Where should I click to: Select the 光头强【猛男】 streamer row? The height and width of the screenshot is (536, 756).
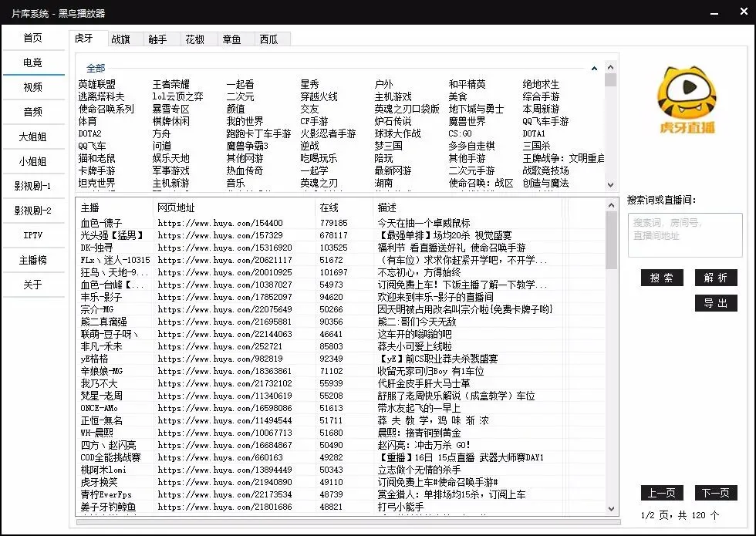tap(340, 236)
